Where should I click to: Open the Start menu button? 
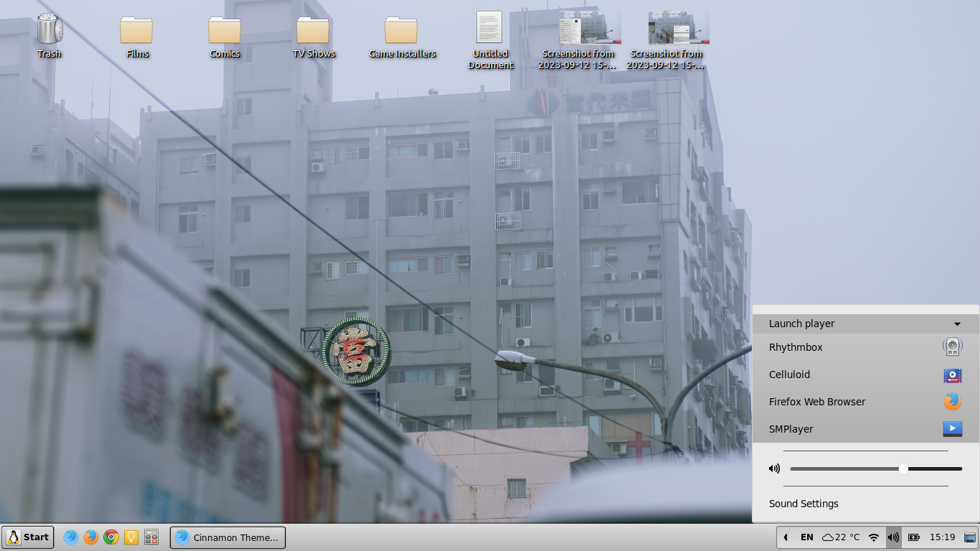(28, 537)
